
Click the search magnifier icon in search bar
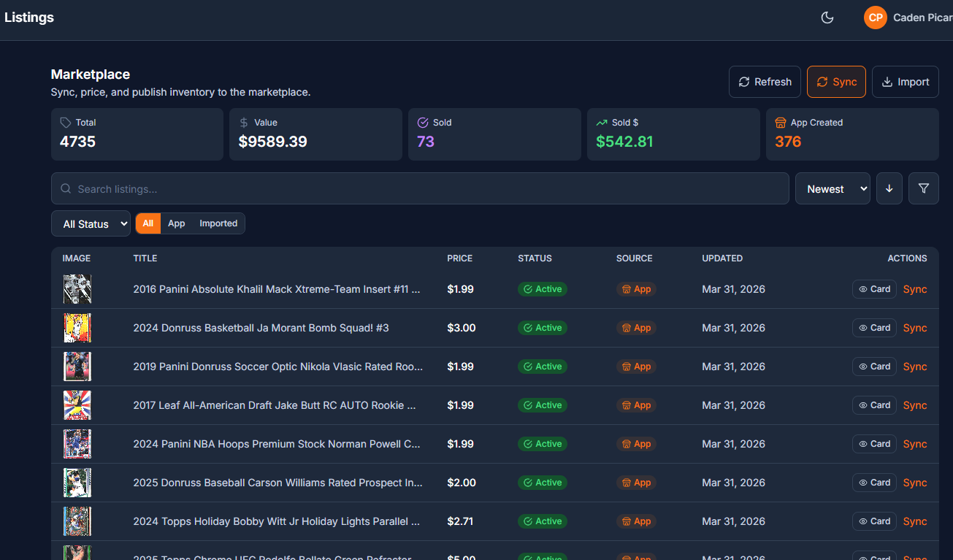[x=65, y=188]
